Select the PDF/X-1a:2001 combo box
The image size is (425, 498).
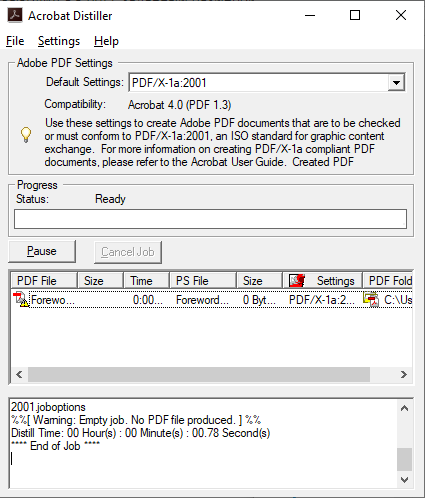[x=267, y=82]
